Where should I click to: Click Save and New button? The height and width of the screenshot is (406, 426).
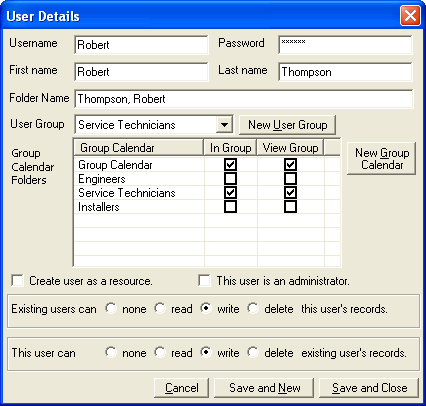tap(264, 388)
